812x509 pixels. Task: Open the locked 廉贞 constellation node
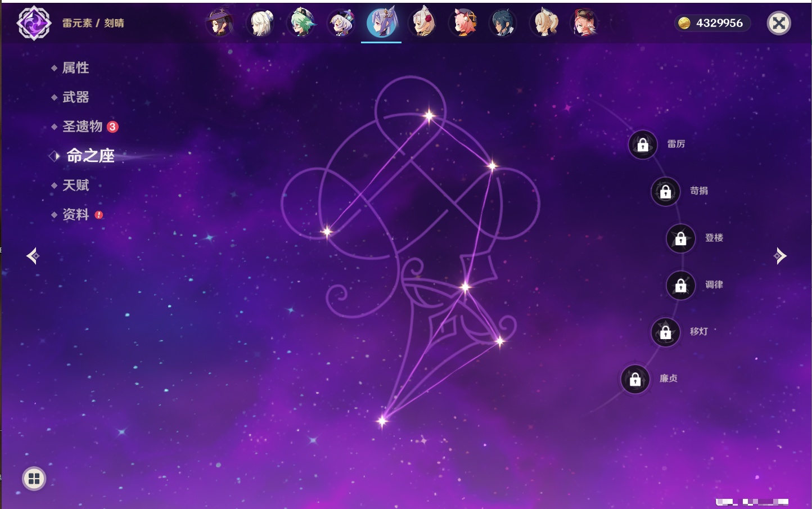635,379
